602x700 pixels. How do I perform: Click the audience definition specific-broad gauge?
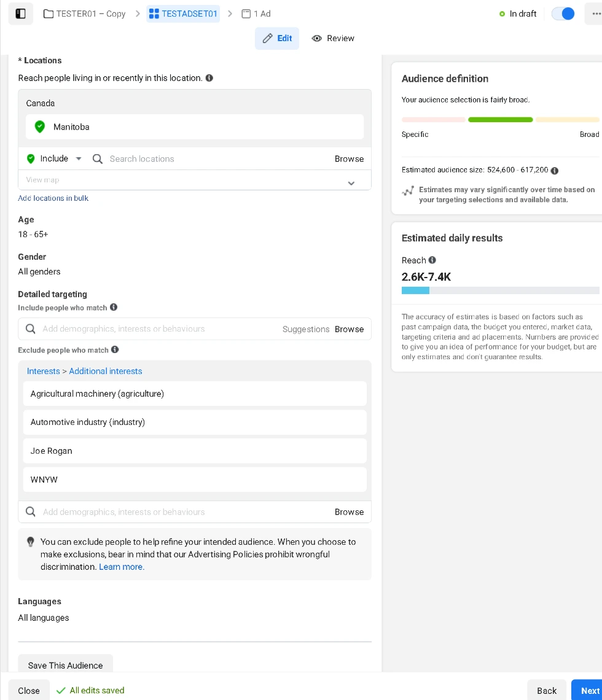point(500,120)
